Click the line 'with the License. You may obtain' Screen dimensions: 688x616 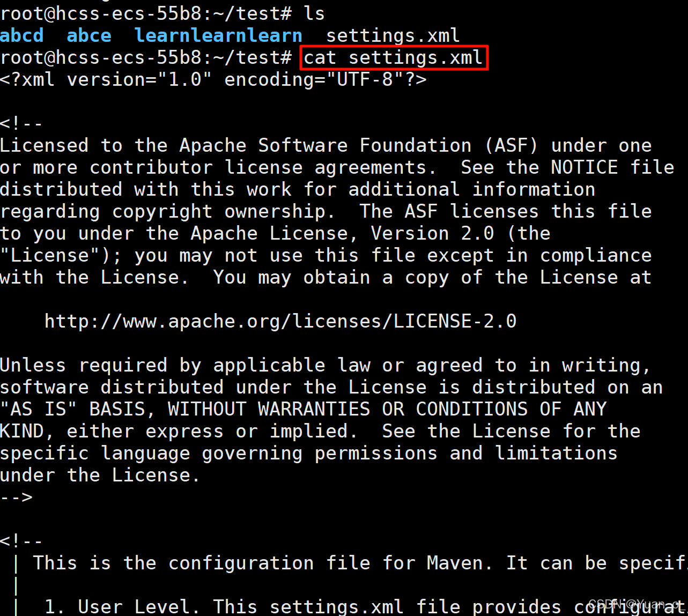coord(326,277)
